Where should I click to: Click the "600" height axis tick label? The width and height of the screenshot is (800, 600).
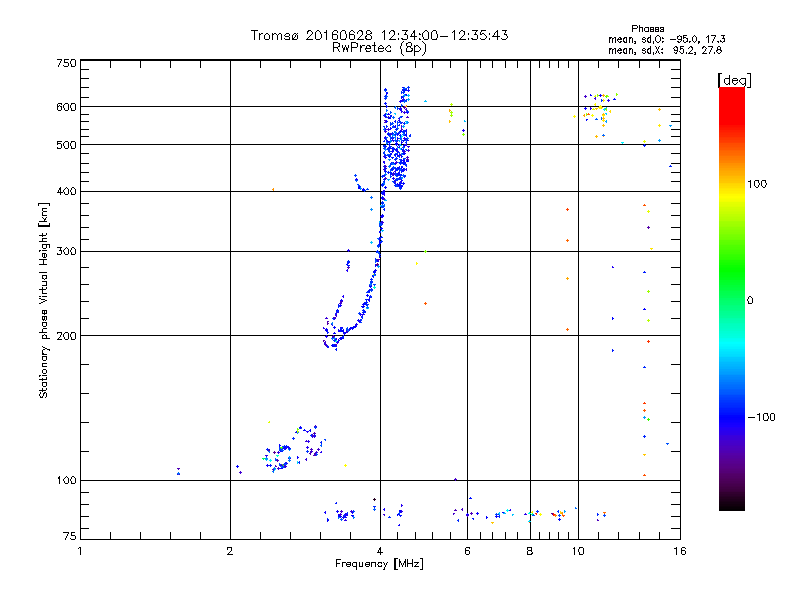[x=67, y=107]
